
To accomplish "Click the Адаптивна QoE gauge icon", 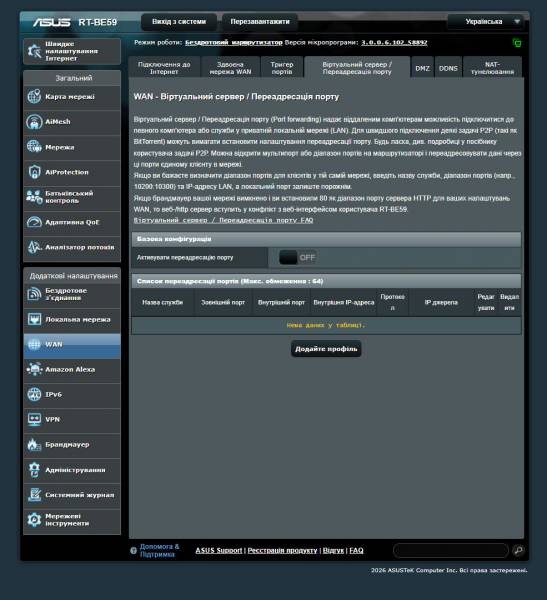I will 34,222.
